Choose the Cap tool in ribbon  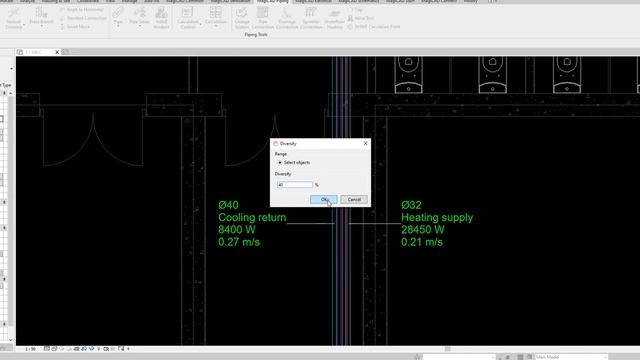pyautogui.click(x=355, y=9)
